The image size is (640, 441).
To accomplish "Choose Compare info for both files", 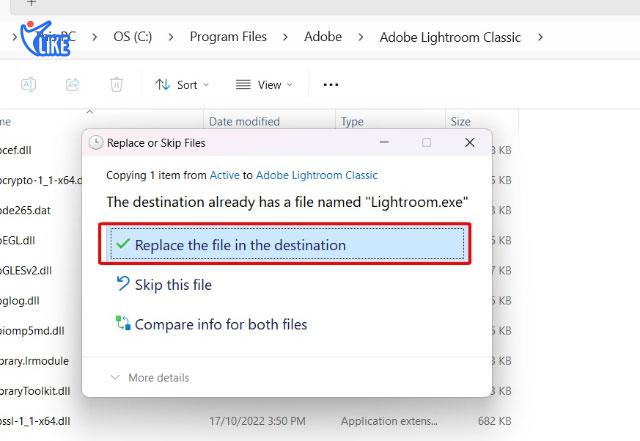I will coord(221,324).
